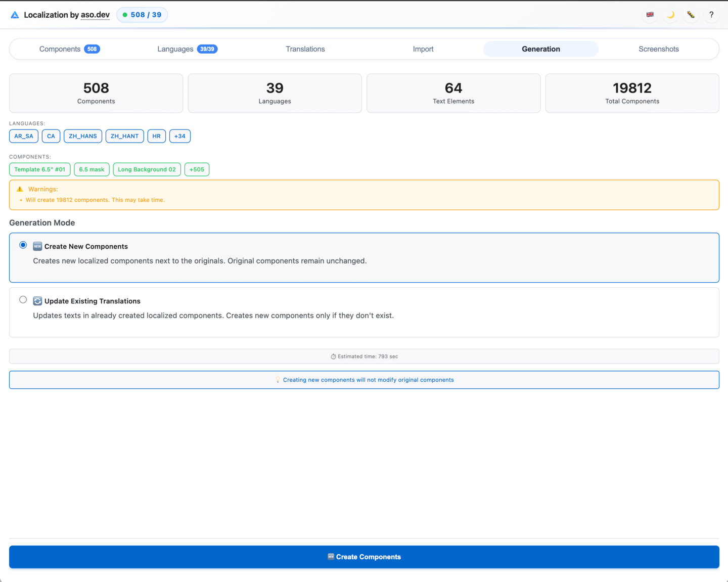Go to the Translations tab
728x582 pixels.
(305, 49)
